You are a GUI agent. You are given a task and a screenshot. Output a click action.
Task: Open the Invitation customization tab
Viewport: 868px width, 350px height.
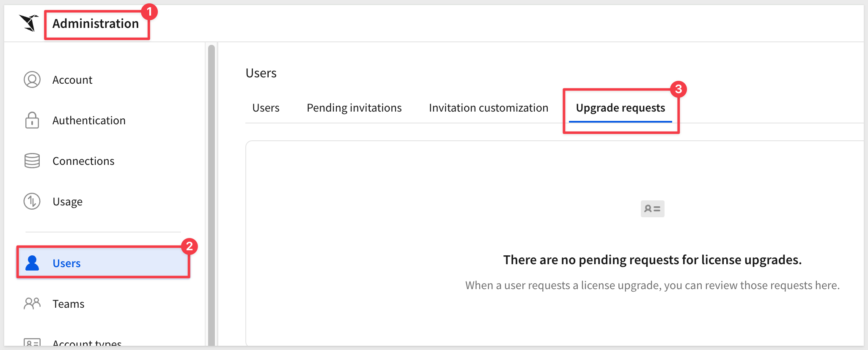pos(489,108)
